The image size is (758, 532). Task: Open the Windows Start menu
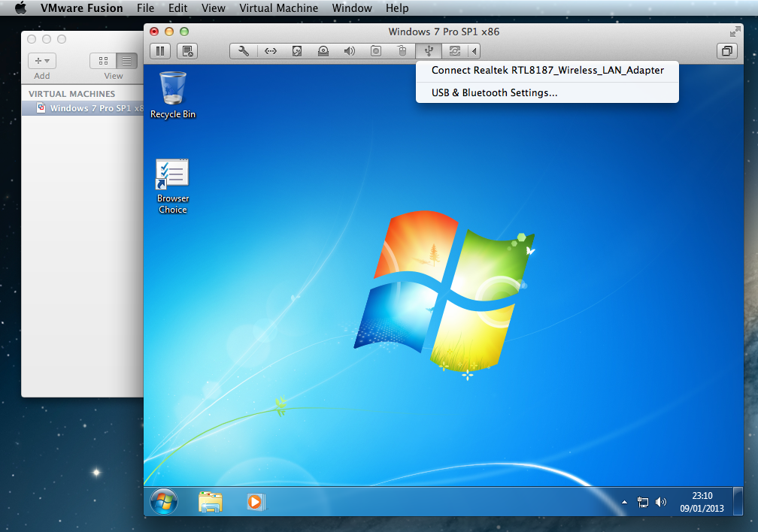[164, 501]
